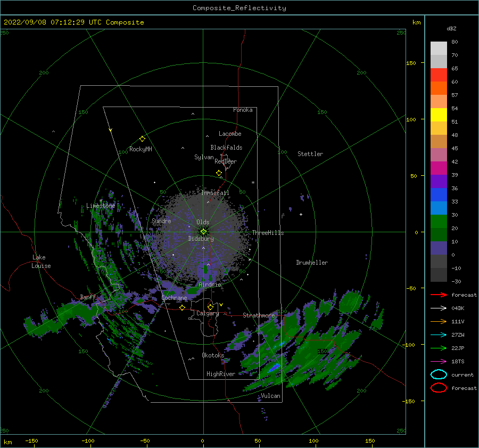Click the orange 111V arrow in the legend
The width and height of the screenshot is (479, 448).
coord(439,321)
